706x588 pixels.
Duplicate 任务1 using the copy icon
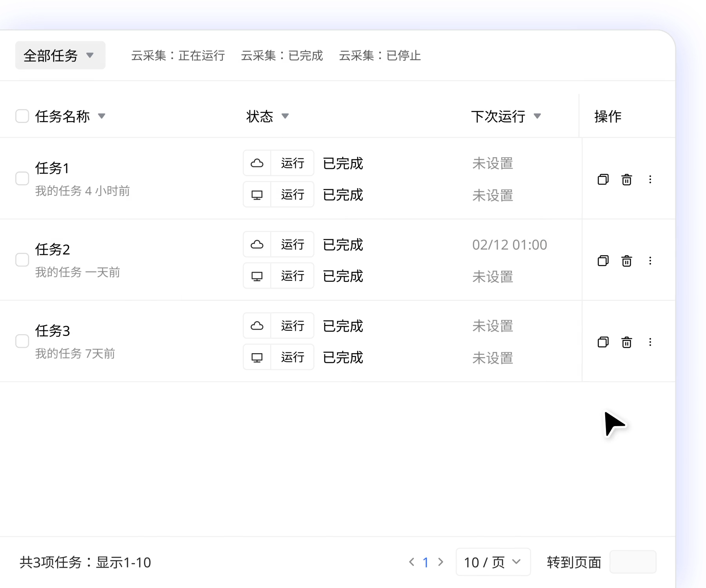603,180
